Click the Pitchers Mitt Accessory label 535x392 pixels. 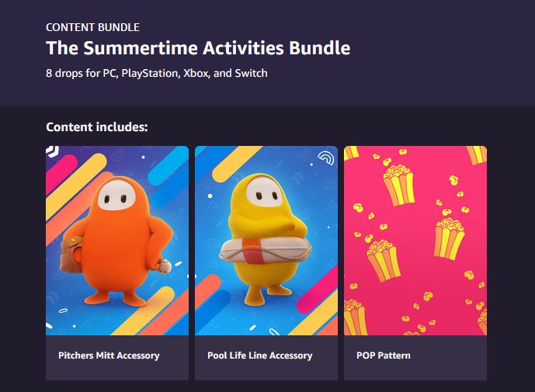point(109,356)
